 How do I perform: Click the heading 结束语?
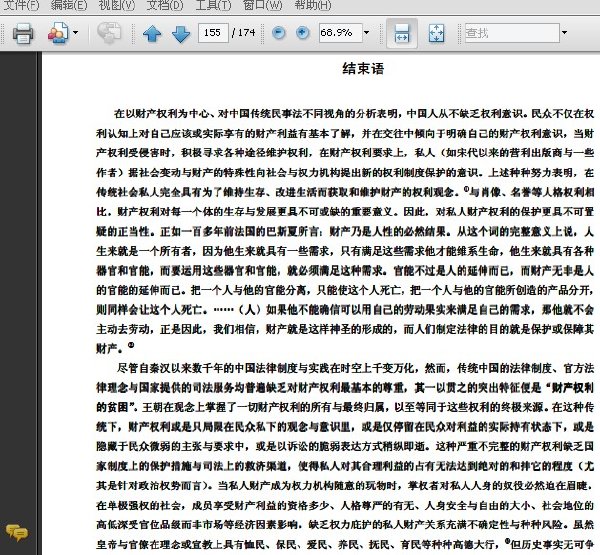tap(363, 69)
